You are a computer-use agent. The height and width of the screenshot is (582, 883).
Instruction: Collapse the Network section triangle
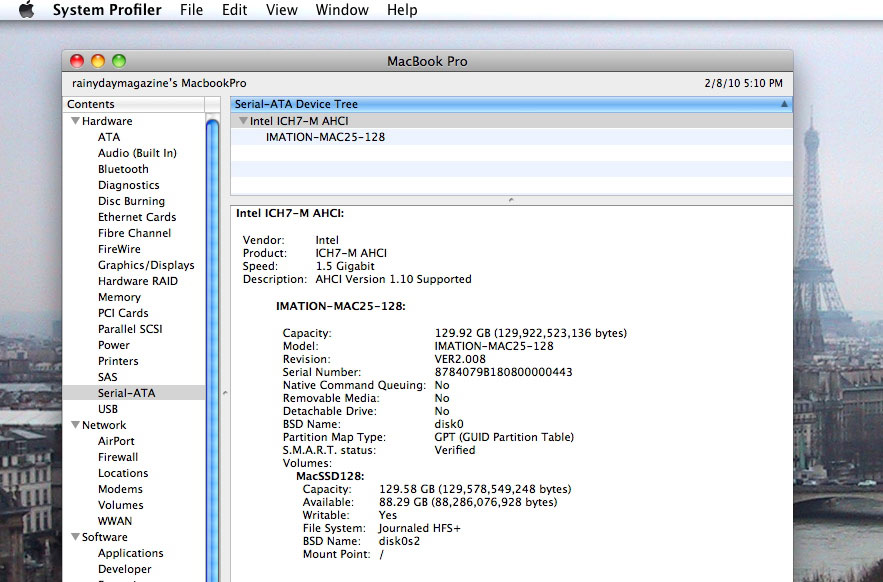pyautogui.click(x=75, y=425)
